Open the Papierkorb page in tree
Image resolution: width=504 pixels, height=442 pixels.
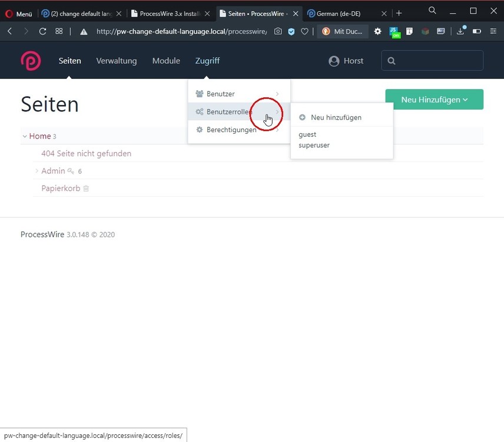pos(61,189)
